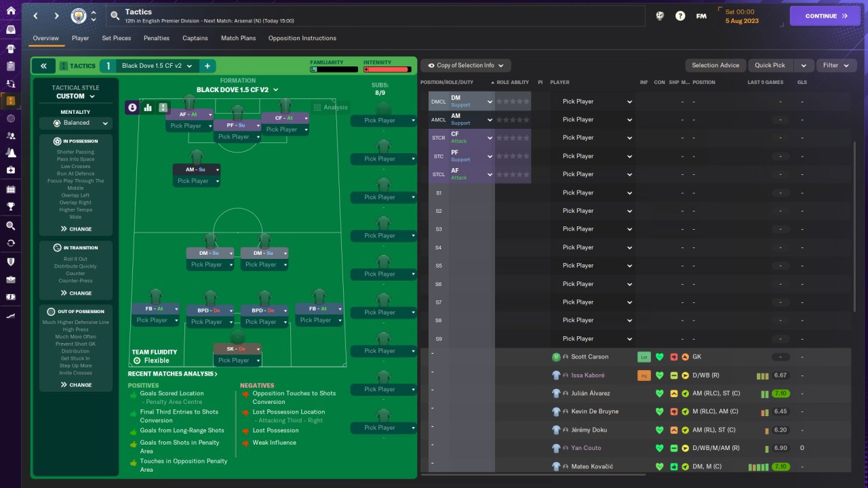Switch to the Overview tab
Image resolution: width=868 pixels, height=488 pixels.
pyautogui.click(x=46, y=38)
